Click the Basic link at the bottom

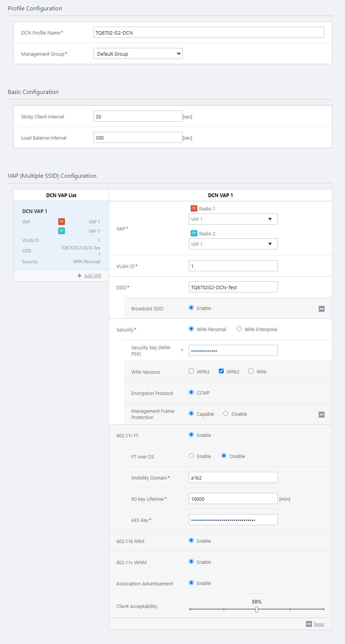(319, 624)
